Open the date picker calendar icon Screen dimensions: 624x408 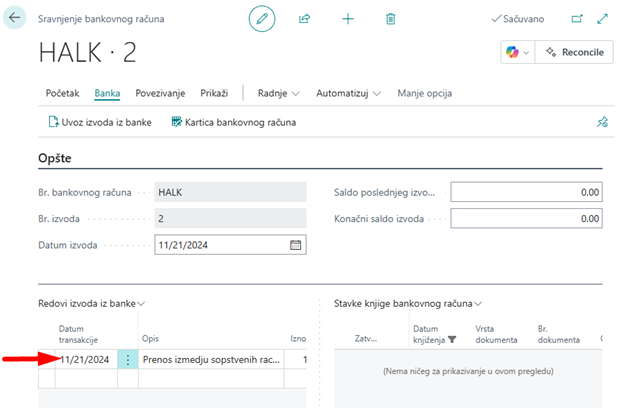click(296, 244)
